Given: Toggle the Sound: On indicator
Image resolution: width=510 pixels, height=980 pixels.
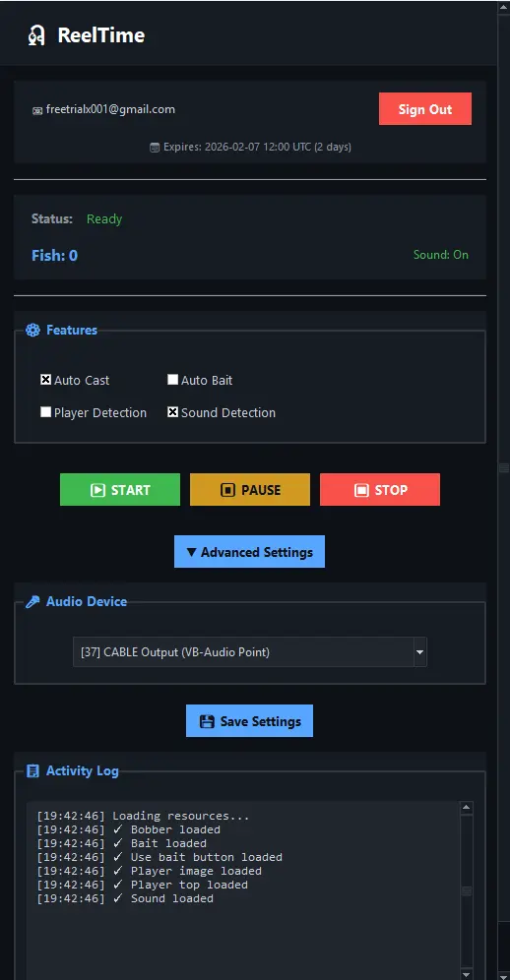Looking at the screenshot, I should click(x=440, y=255).
